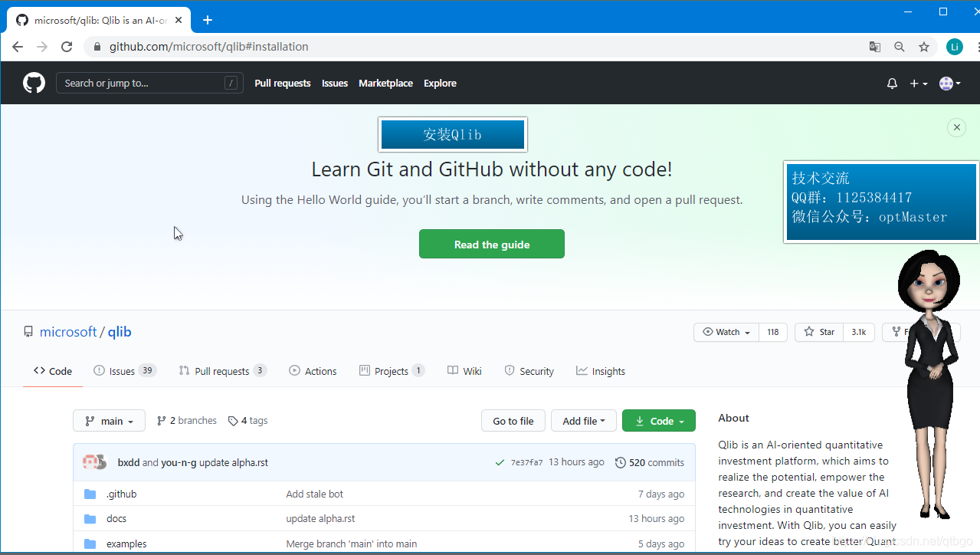Open the microsoft owner link
Viewport: 980px width, 555px height.
click(68, 332)
